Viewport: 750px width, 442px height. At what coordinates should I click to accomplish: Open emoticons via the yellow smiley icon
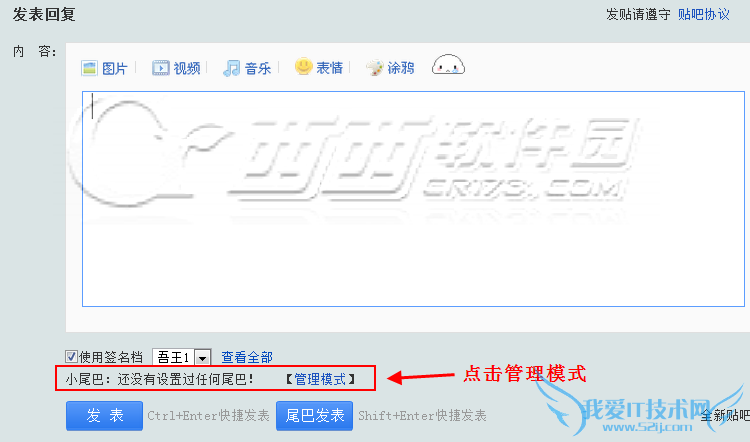(x=303, y=66)
